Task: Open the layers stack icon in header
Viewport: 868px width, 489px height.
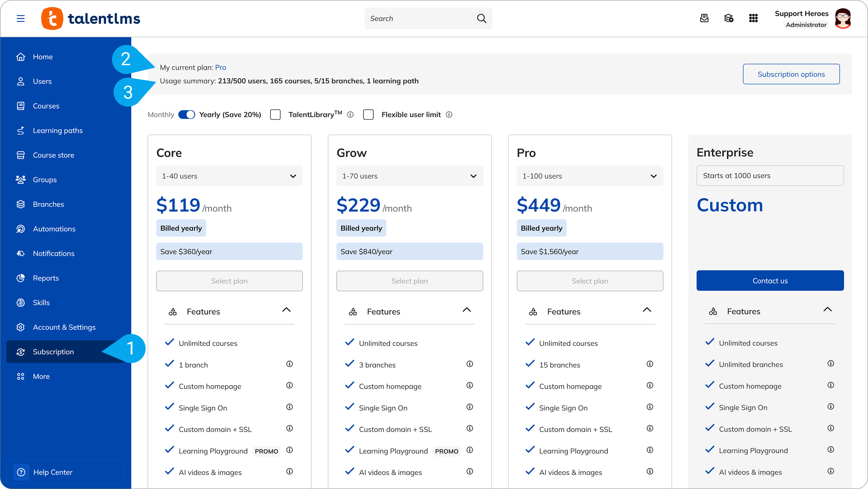Action: tap(728, 18)
